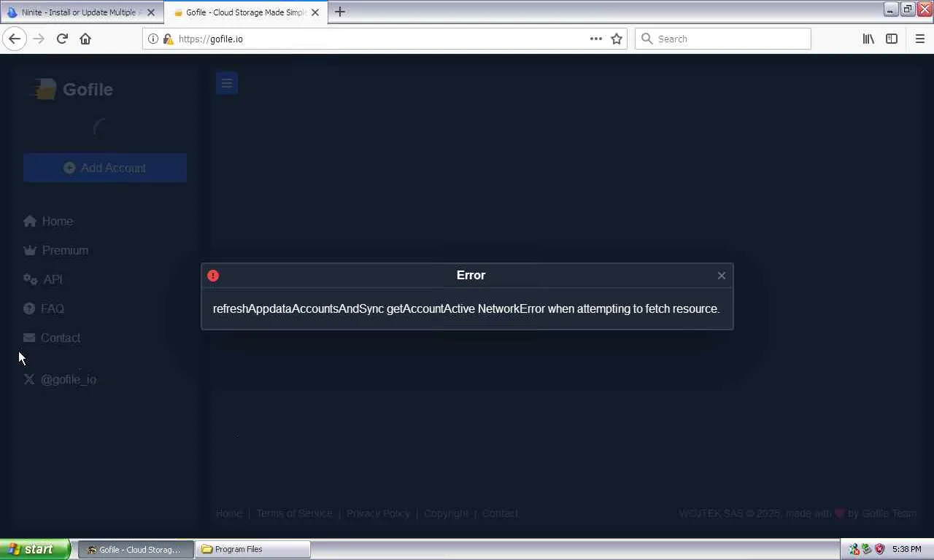This screenshot has height=560, width=934.
Task: Go to API in the sidebar
Action: [x=43, y=279]
